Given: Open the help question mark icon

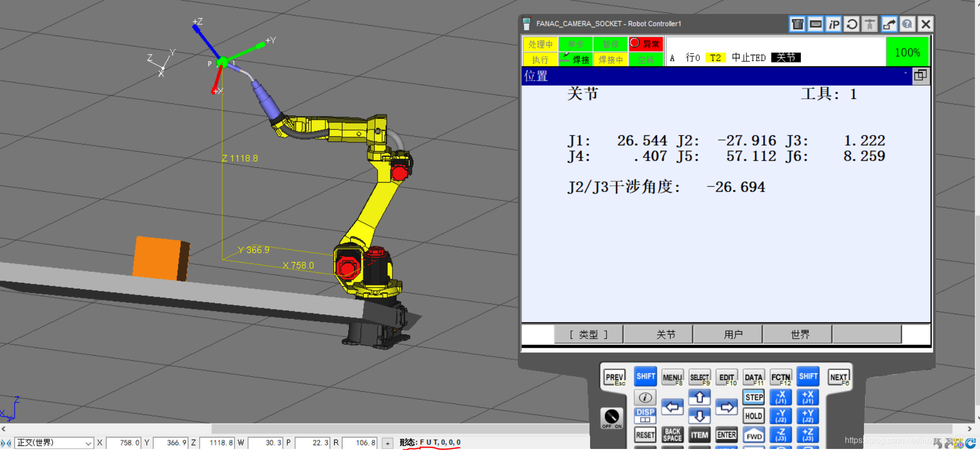Looking at the screenshot, I should (x=907, y=24).
